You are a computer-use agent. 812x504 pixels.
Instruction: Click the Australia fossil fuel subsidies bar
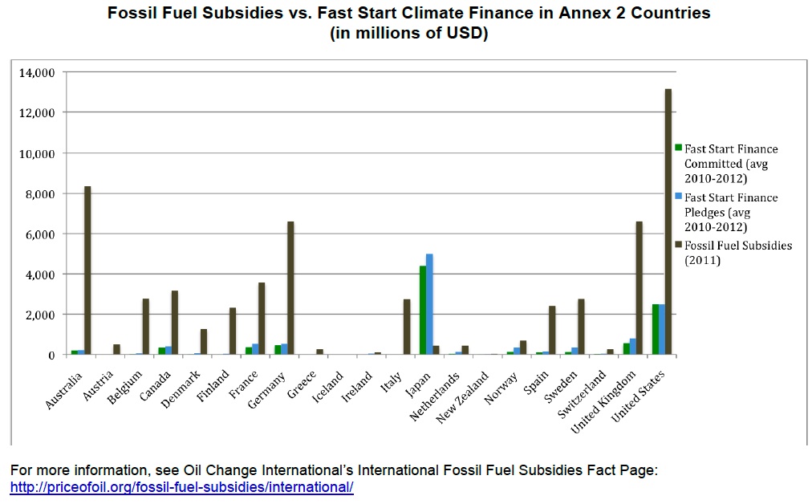coord(87,270)
